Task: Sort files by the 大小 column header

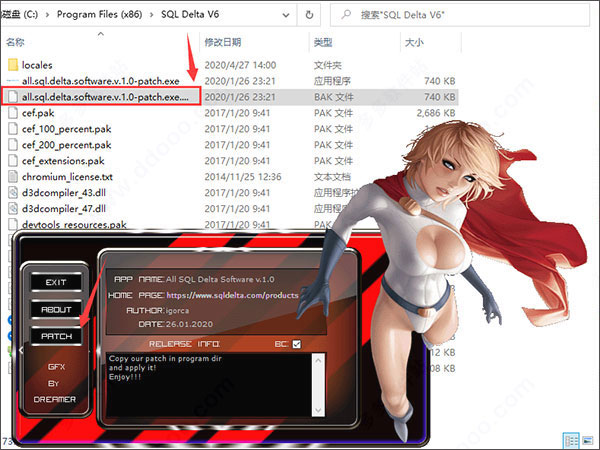Action: pos(414,42)
